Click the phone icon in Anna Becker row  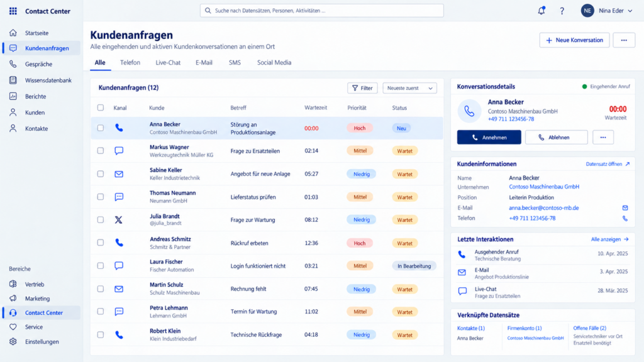119,128
